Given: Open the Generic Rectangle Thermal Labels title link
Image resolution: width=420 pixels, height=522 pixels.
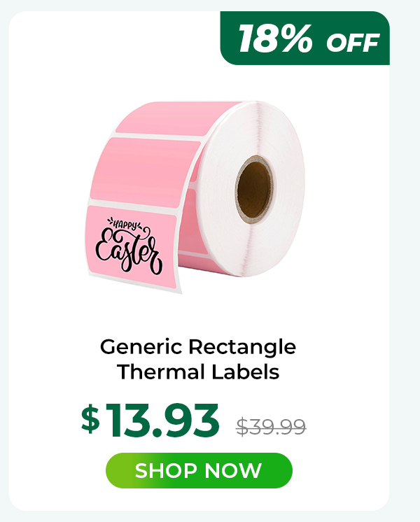Looking at the screenshot, I should [198, 359].
